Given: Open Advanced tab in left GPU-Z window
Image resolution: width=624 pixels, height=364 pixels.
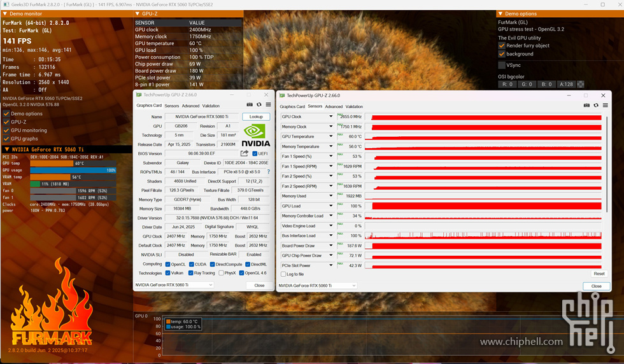Looking at the screenshot, I should click(x=190, y=106).
